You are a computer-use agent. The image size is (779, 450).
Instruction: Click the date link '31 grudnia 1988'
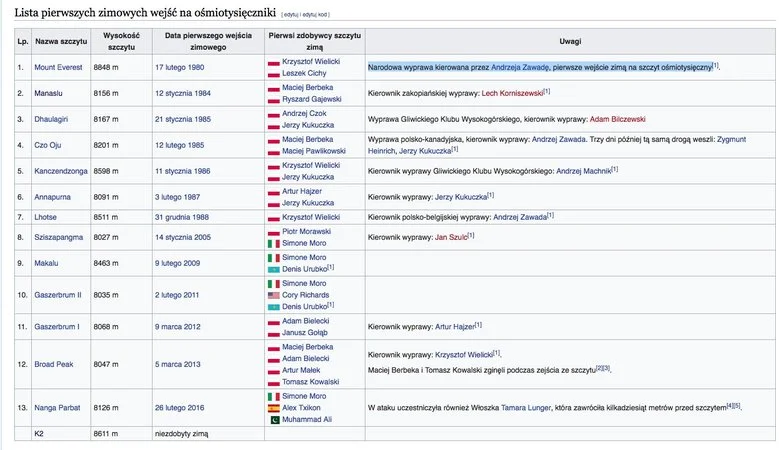point(182,217)
